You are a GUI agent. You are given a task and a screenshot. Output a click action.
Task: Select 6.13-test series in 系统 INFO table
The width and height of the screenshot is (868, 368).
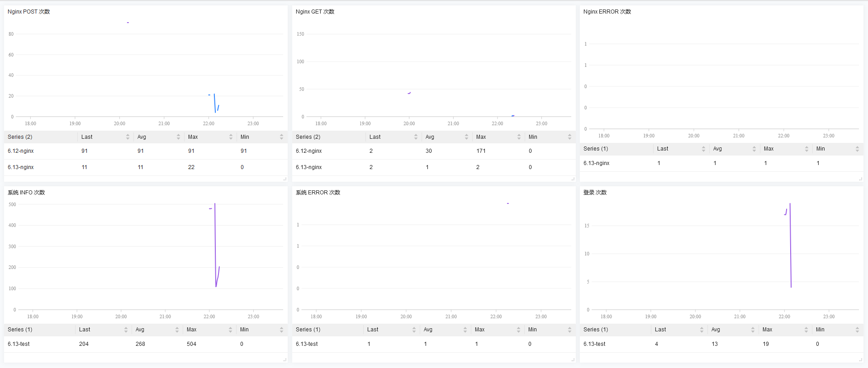click(x=19, y=344)
